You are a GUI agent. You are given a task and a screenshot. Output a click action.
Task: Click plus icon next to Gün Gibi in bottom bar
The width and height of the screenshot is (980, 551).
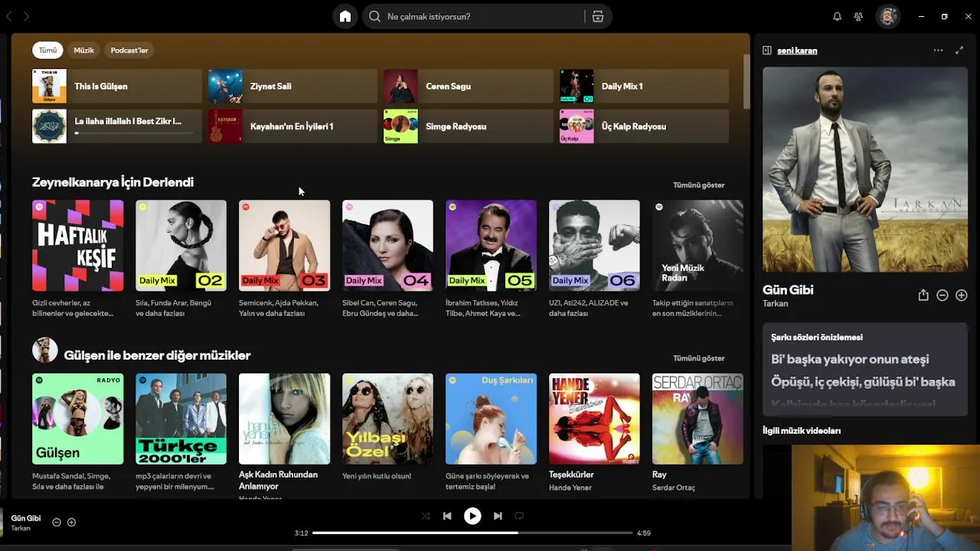coord(71,522)
